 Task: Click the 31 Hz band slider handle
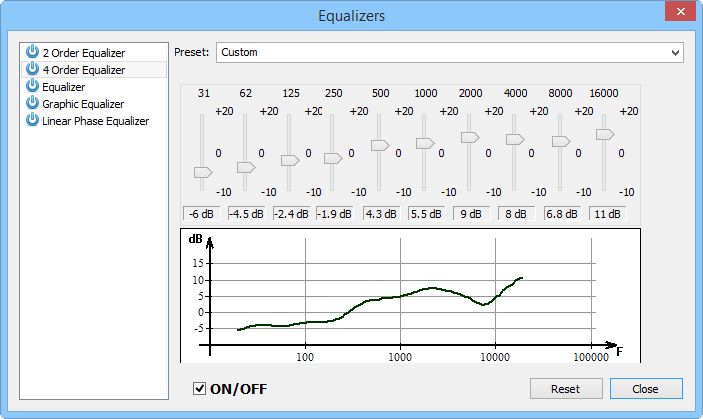[x=203, y=172]
